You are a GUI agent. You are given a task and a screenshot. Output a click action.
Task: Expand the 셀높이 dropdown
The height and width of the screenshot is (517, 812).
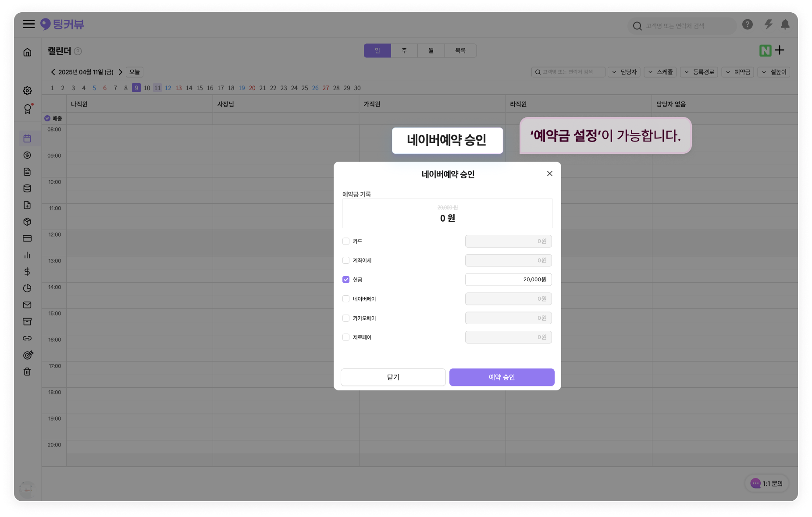coord(774,72)
